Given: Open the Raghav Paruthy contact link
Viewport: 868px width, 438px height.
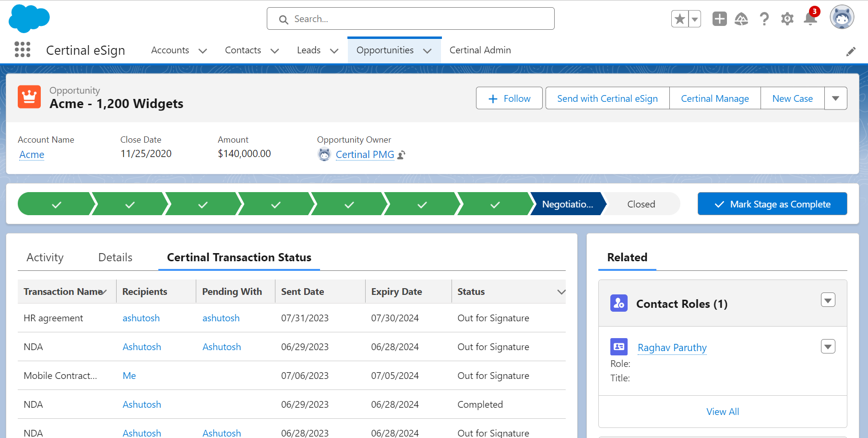Looking at the screenshot, I should coord(672,348).
